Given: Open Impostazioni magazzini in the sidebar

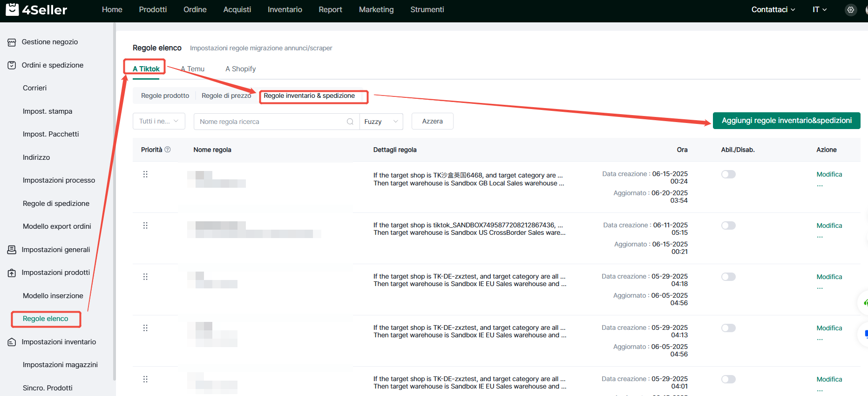Looking at the screenshot, I should coord(60,365).
